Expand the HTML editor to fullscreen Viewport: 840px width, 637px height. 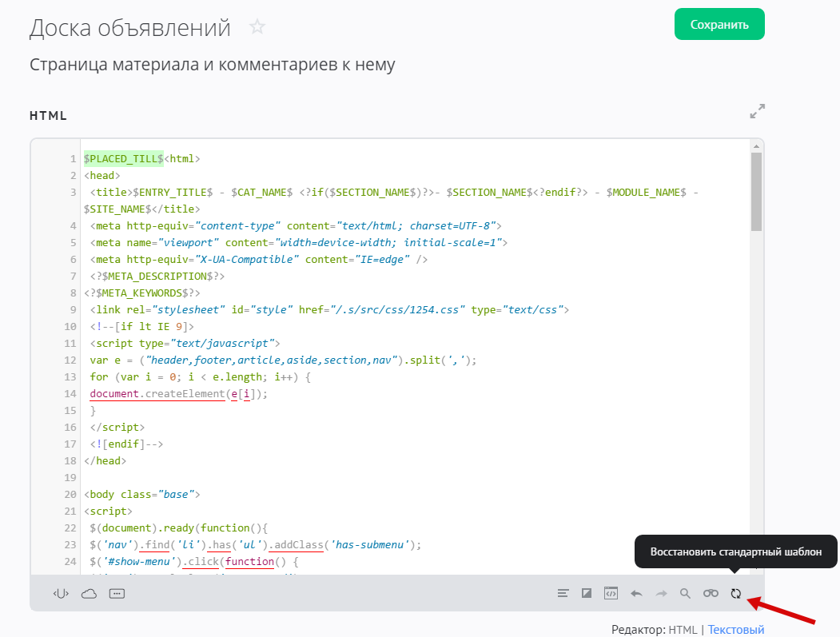click(757, 112)
